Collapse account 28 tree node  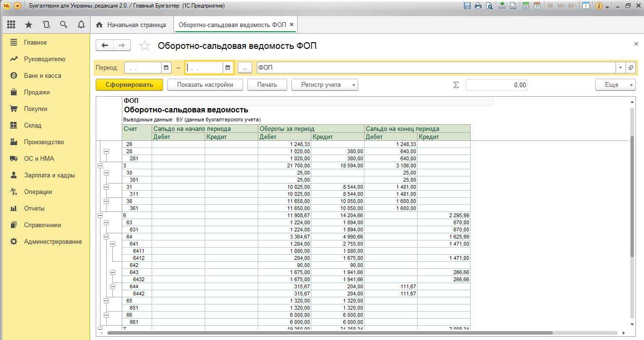click(x=106, y=151)
